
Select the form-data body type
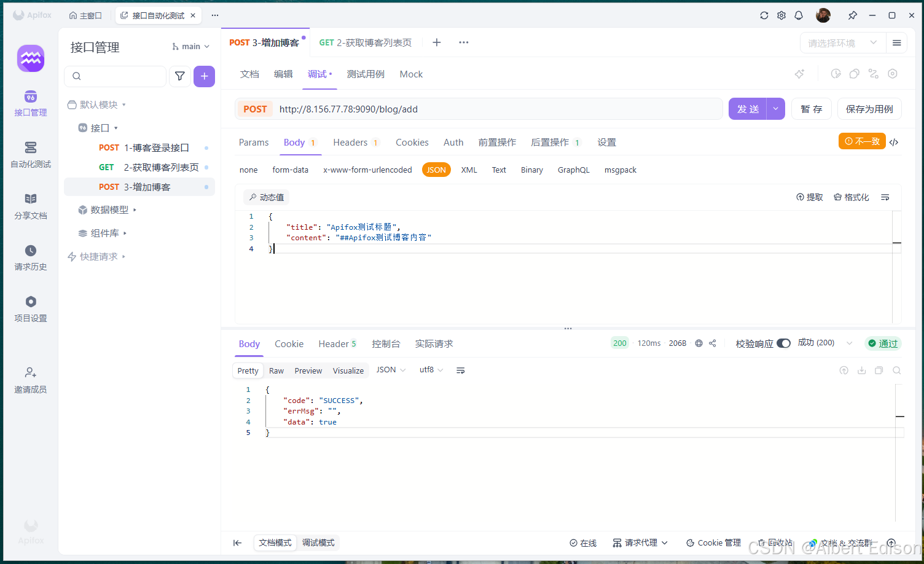click(x=291, y=170)
